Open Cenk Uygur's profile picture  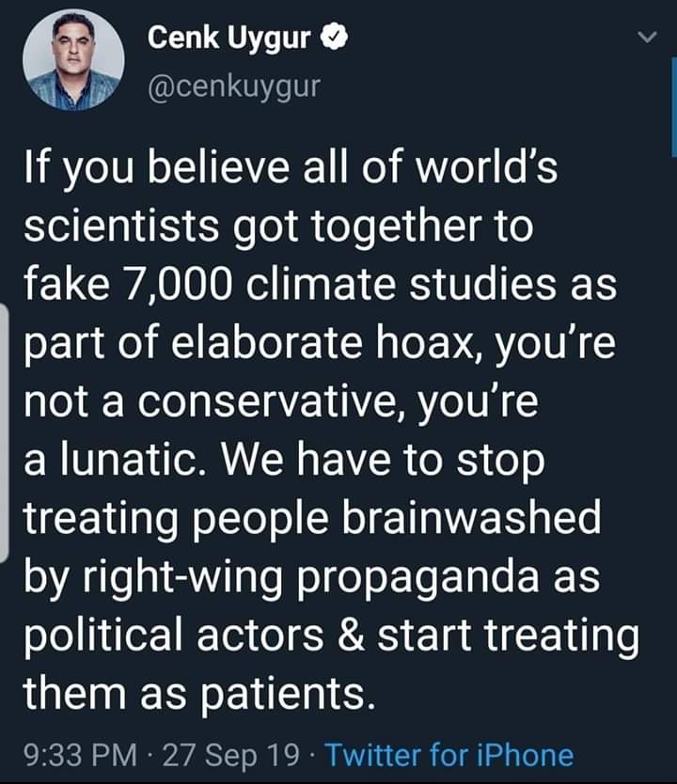(73, 64)
